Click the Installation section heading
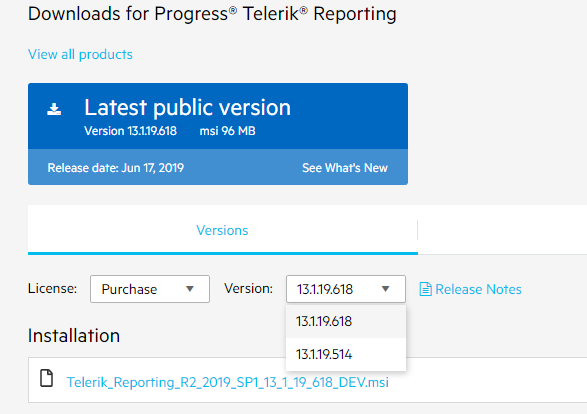 [74, 335]
